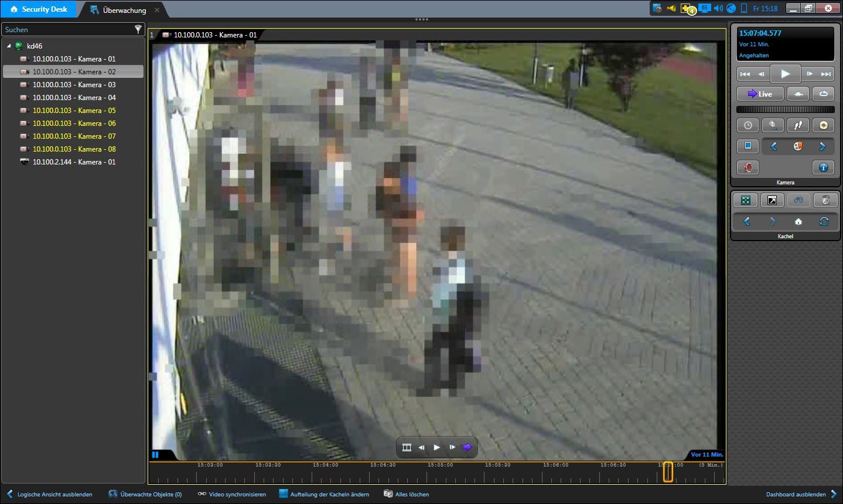Select the kd46 server entry

[34, 46]
